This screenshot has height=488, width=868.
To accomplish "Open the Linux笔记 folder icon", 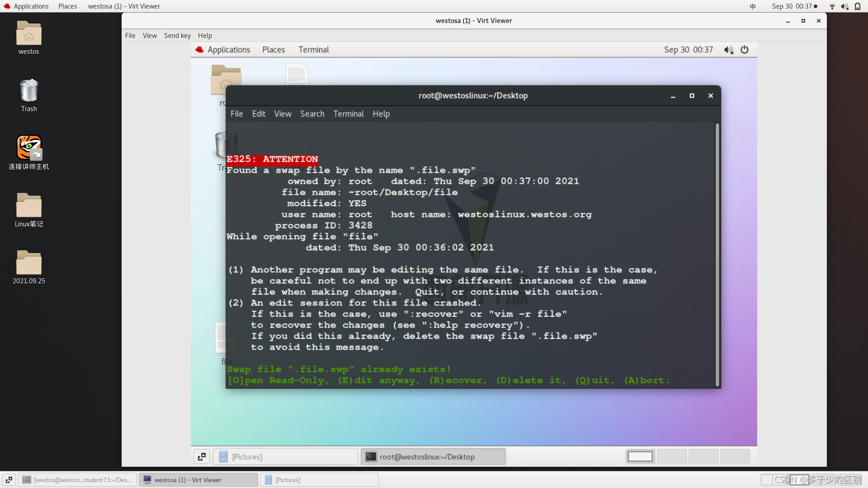I will pyautogui.click(x=28, y=206).
